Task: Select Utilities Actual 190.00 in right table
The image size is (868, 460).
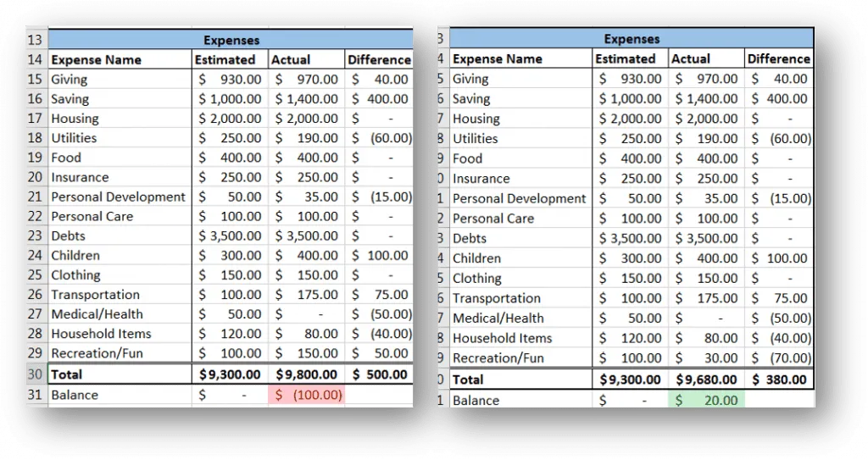Action: 706,138
